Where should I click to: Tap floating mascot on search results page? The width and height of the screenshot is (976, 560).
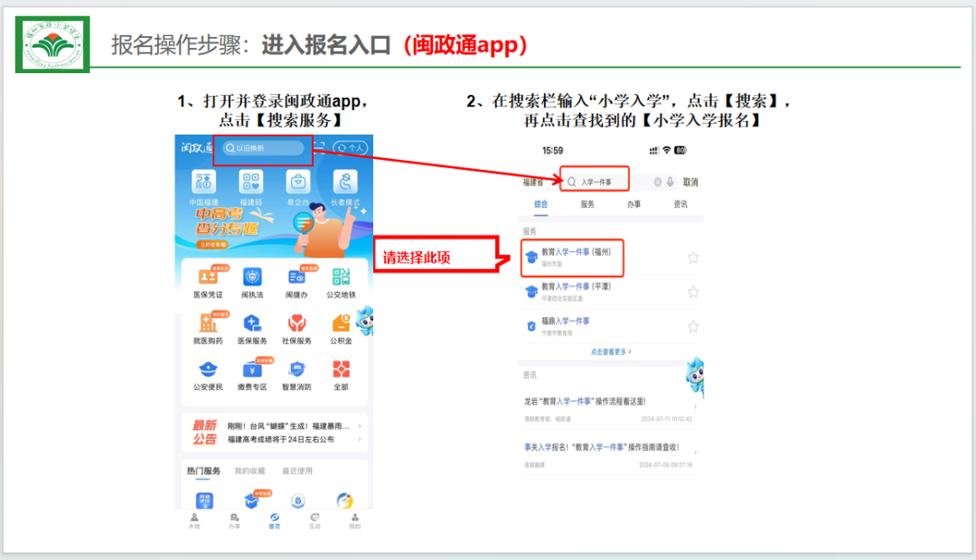[x=695, y=377]
